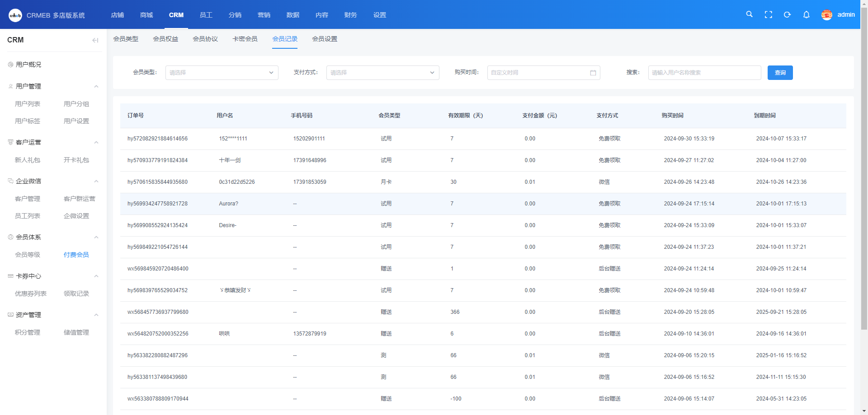
Task: Collapse the 卡券中心 sidebar group
Action: point(96,276)
